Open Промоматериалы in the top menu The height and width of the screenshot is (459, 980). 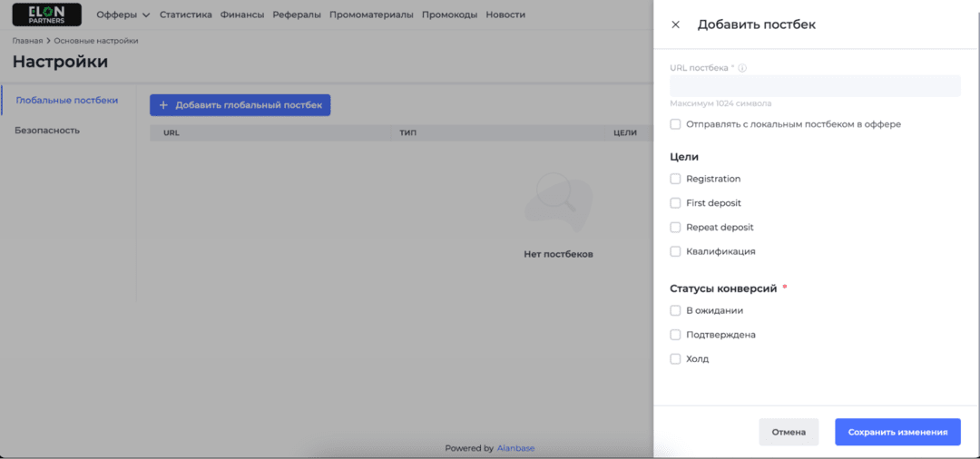coord(371,15)
